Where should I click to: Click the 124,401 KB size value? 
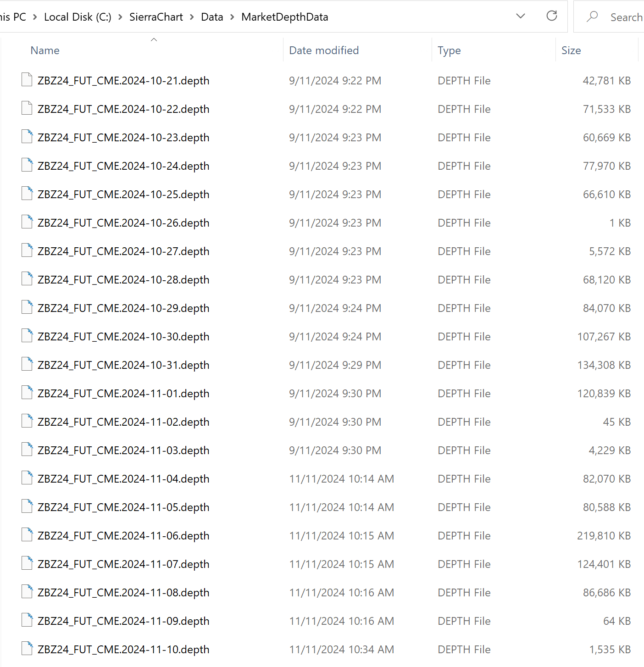click(604, 564)
